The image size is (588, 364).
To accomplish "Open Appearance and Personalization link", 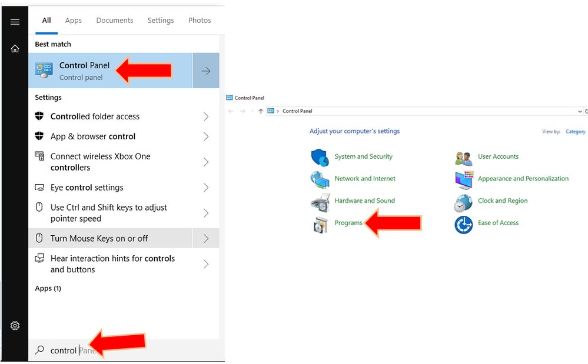I will [x=523, y=179].
